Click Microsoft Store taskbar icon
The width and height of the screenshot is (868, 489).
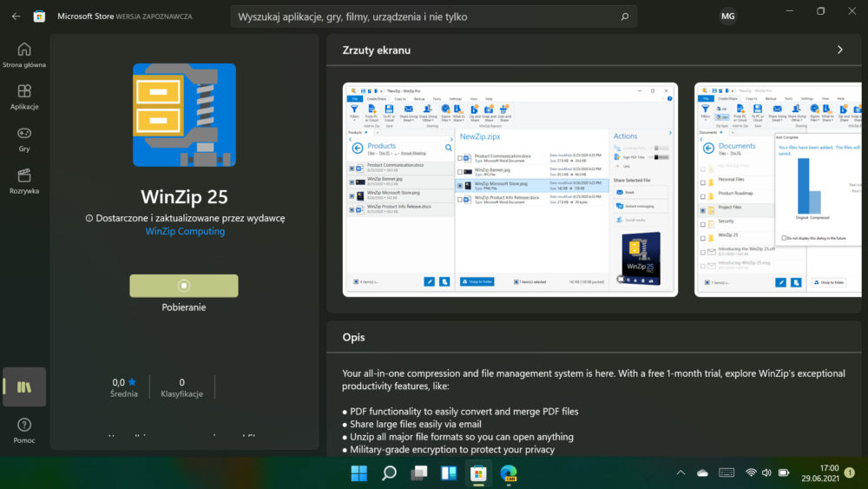pyautogui.click(x=479, y=473)
